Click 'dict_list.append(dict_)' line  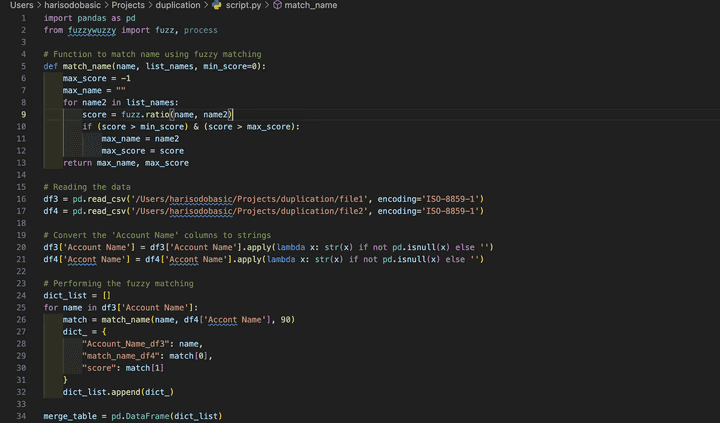pos(118,392)
